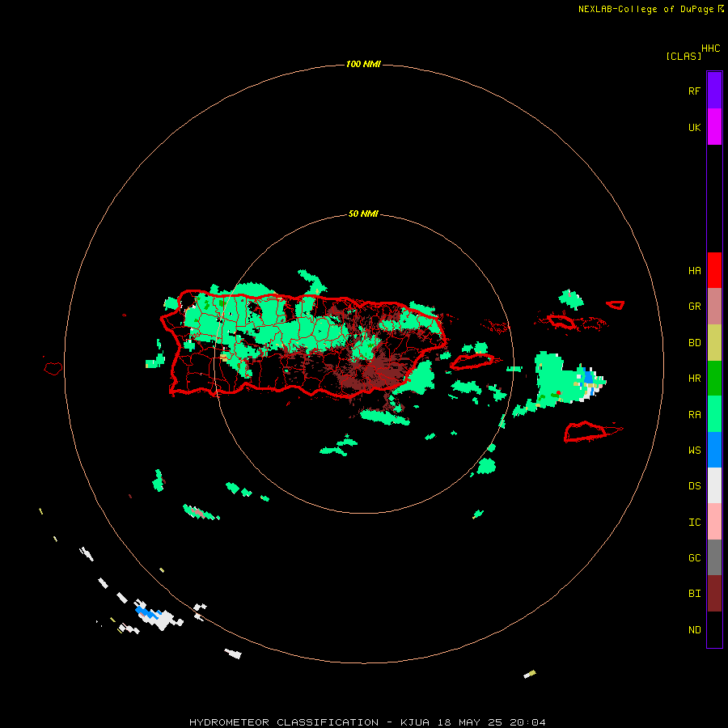Select the GC gray legend swatch
The width and height of the screenshot is (728, 728).
click(x=714, y=557)
